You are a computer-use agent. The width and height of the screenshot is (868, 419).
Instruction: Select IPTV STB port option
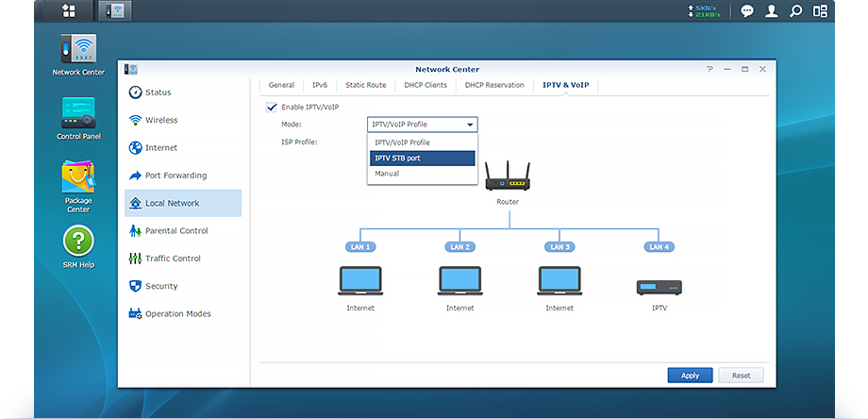tap(422, 158)
